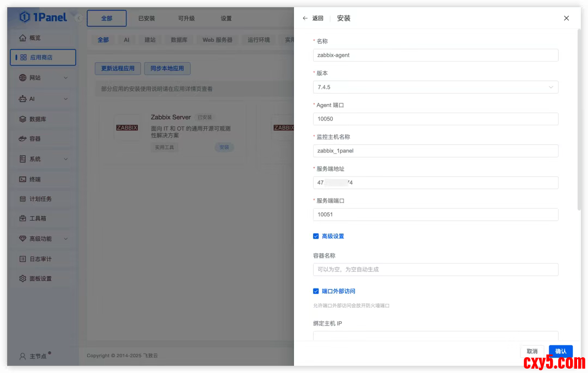
Task: Uncheck the 高级设置 checkbox
Action: 316,236
